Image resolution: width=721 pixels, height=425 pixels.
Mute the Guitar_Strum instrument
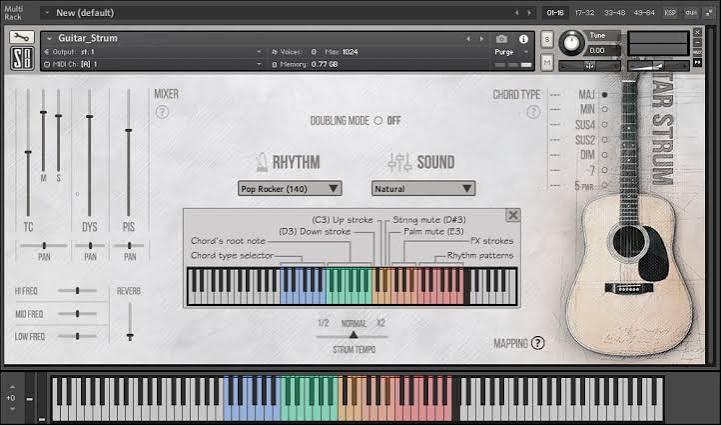(x=547, y=62)
